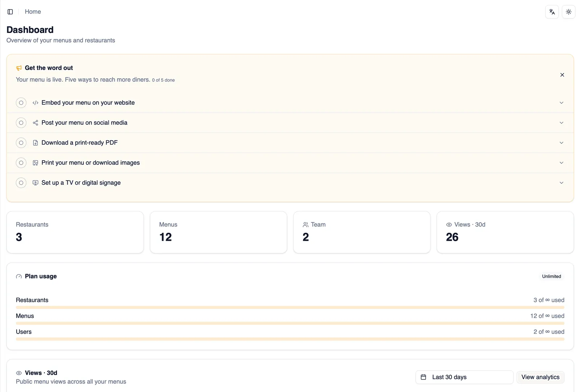Click the TV monitor icon for digital signage
Screen dimensions: 580x392
(36, 183)
